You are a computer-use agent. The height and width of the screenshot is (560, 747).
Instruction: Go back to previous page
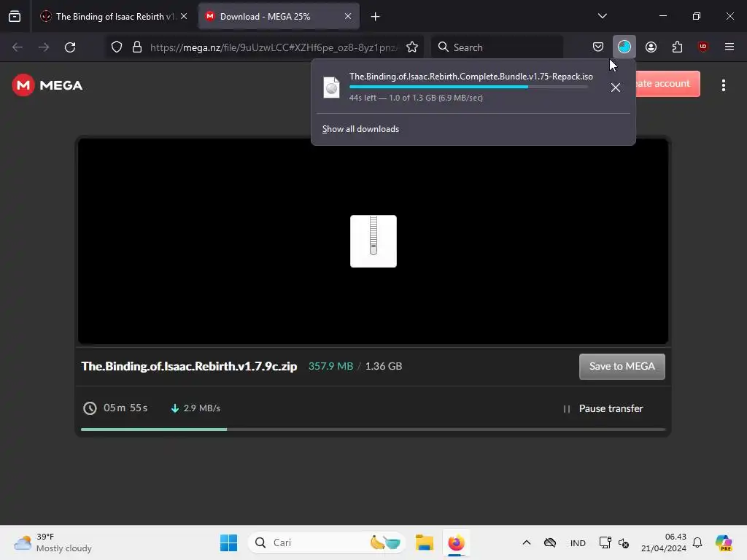18,47
